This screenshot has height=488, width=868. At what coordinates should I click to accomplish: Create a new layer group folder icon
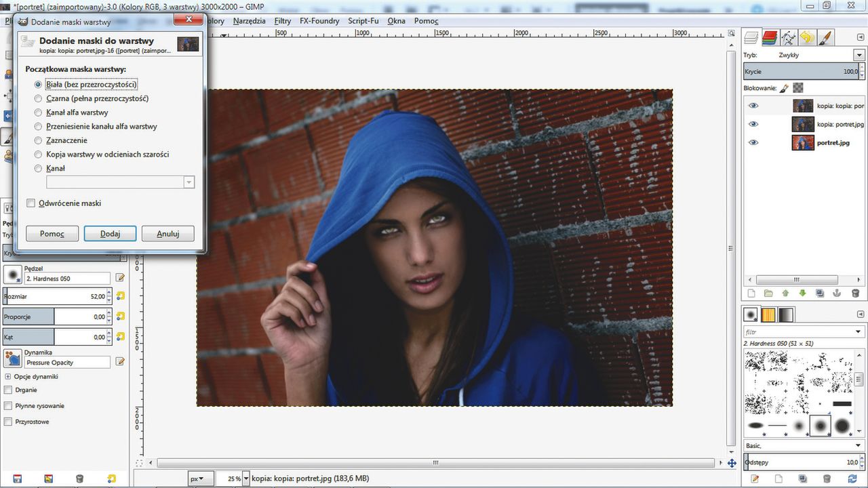coord(768,293)
